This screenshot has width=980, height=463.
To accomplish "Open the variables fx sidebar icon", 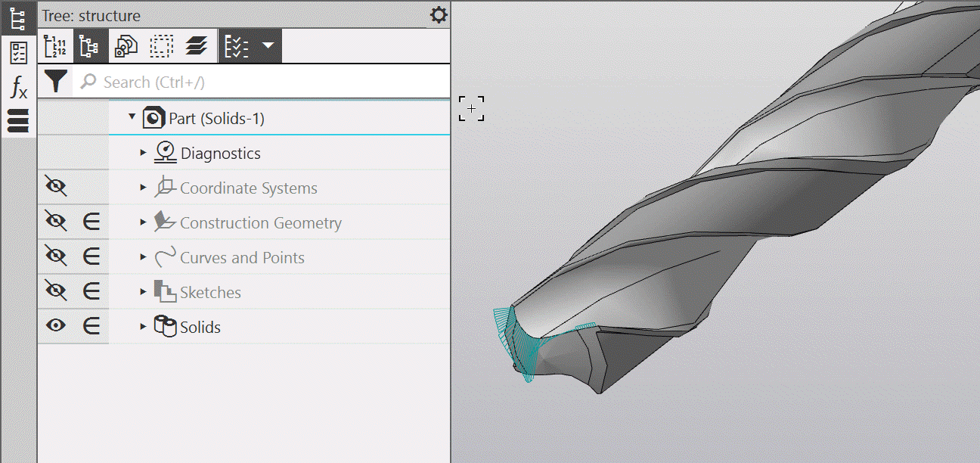I will [18, 87].
